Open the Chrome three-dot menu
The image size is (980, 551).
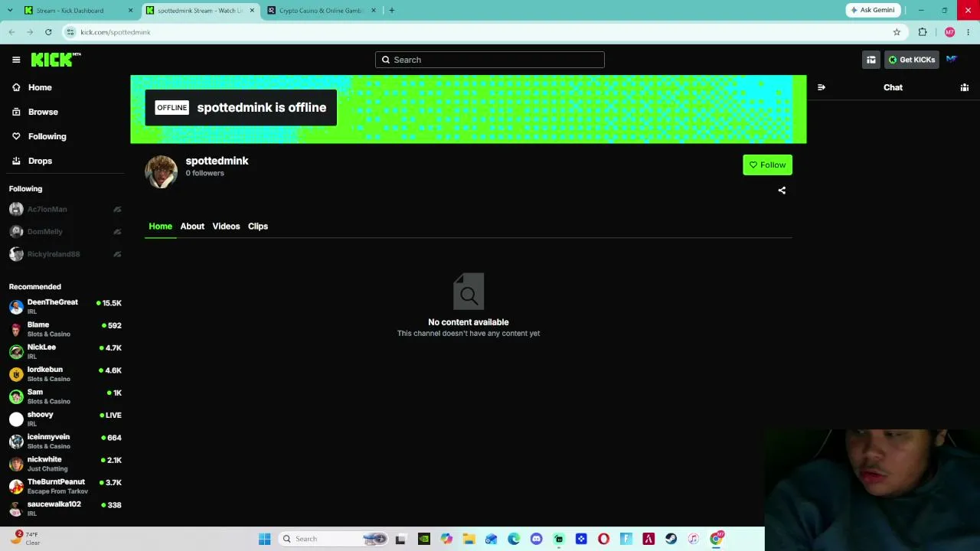(969, 32)
